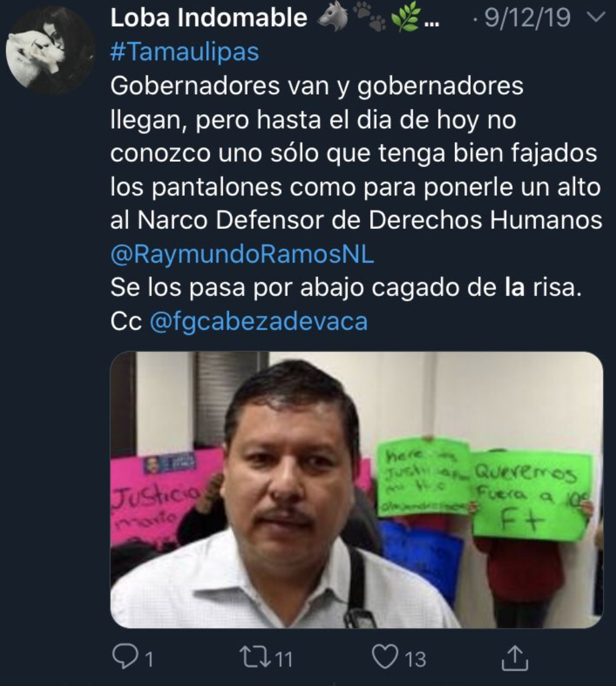Visit the @RaymundoRamosNL mention
The image size is (616, 686).
click(x=242, y=254)
